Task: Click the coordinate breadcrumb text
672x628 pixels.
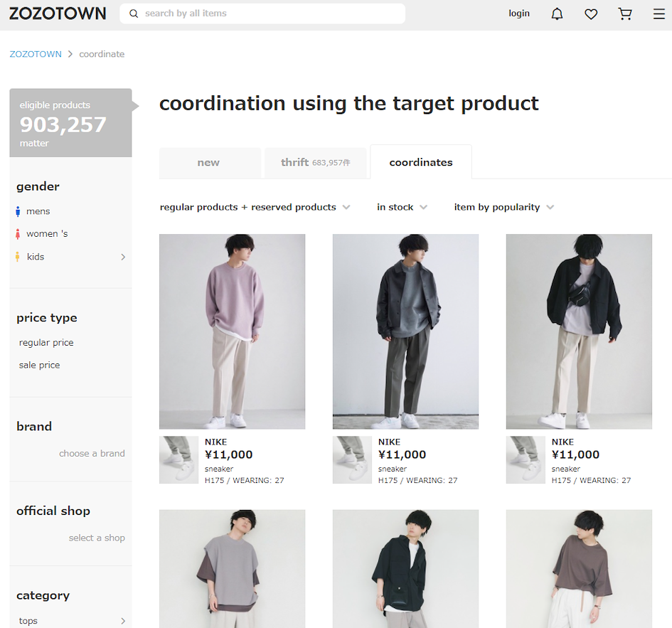Action: (x=102, y=54)
